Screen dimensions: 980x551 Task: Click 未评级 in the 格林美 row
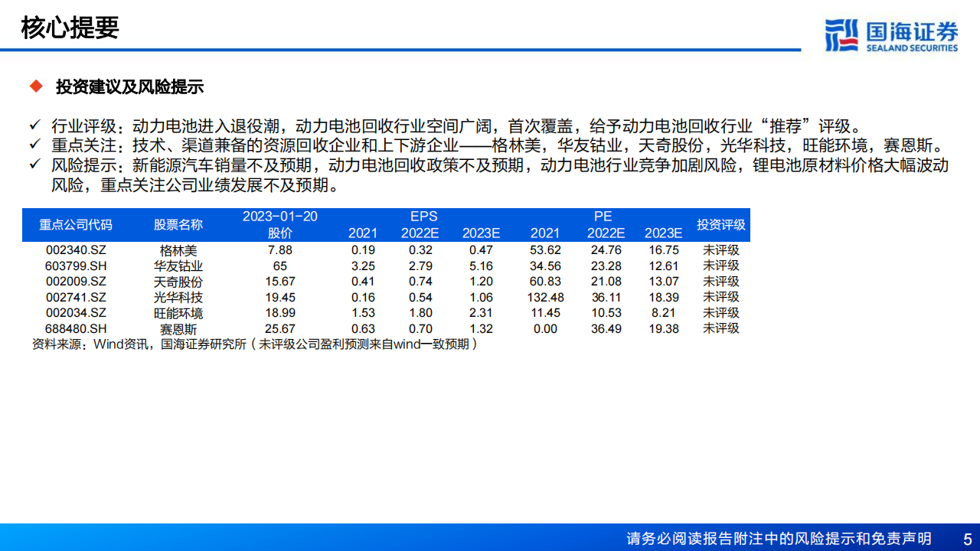[x=721, y=250]
